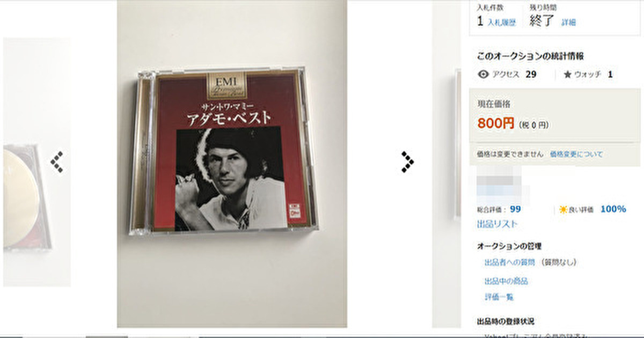Advance to the next photo with right arrow
644x338 pixels.
pyautogui.click(x=407, y=162)
